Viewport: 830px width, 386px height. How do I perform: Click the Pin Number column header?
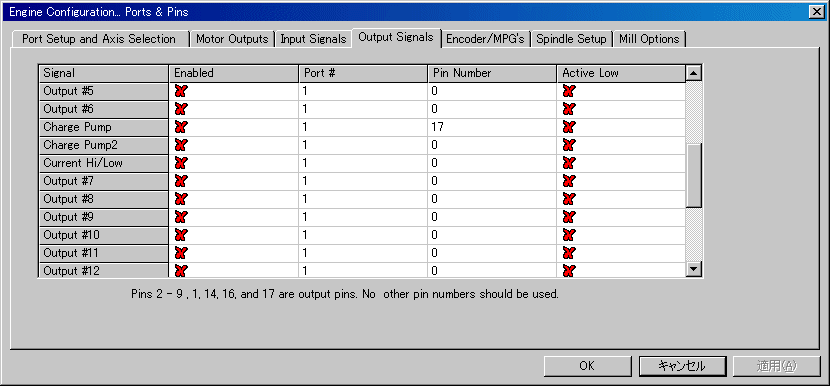pyautogui.click(x=492, y=73)
